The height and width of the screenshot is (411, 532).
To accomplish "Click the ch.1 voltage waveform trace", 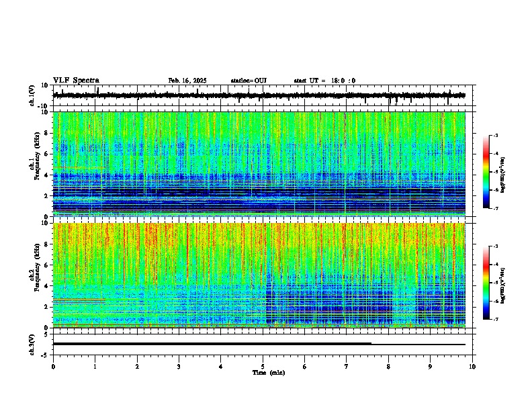I will (x=259, y=95).
